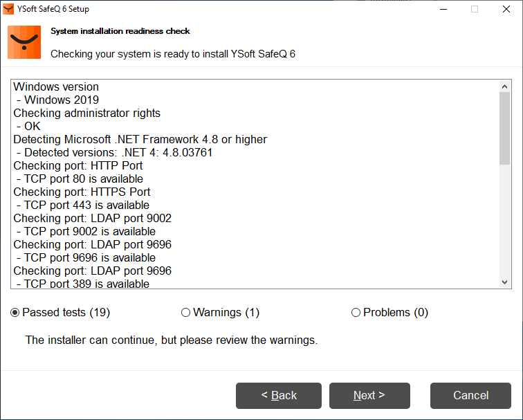
Task: Click the results list scrollbar thumb
Action: point(504,128)
